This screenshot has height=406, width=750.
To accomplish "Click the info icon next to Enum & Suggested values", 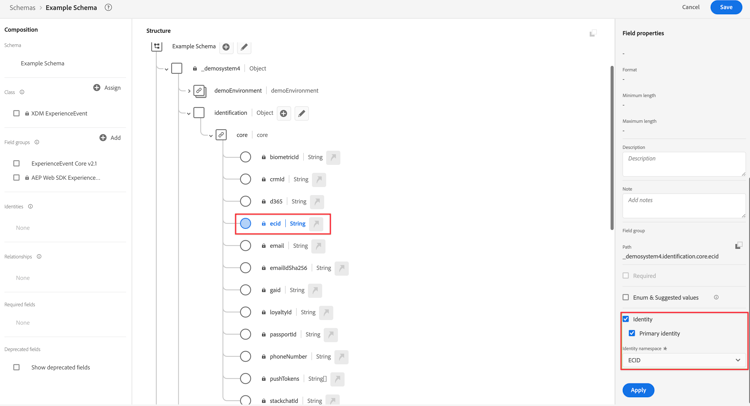I will [x=716, y=297].
